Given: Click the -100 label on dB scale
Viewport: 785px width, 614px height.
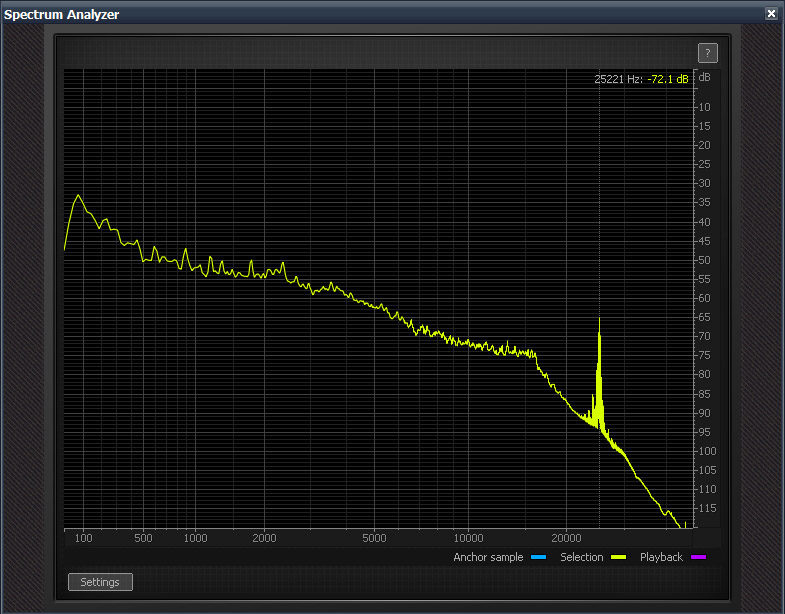Looking at the screenshot, I should pyautogui.click(x=704, y=451).
